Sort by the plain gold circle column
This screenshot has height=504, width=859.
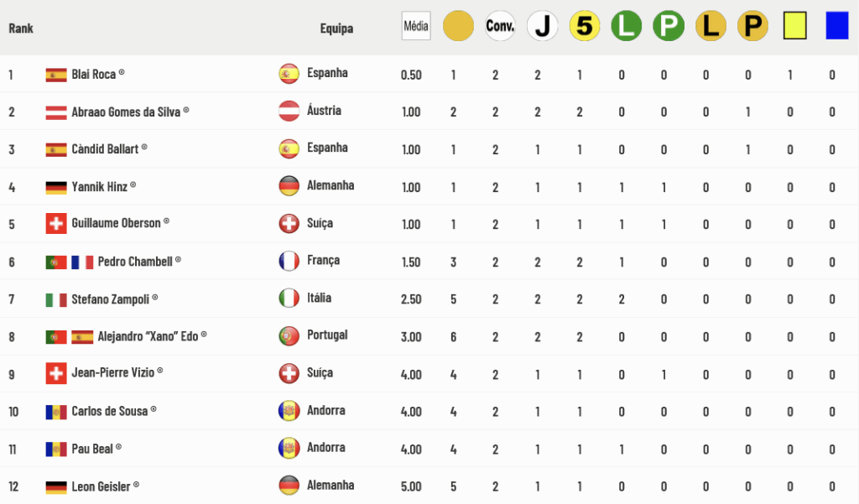coord(458,26)
